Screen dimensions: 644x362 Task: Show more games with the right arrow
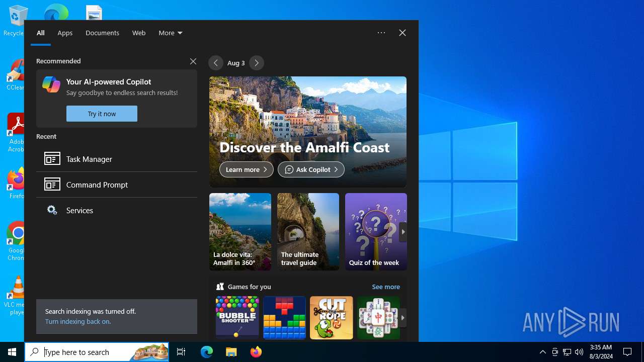pos(403,318)
